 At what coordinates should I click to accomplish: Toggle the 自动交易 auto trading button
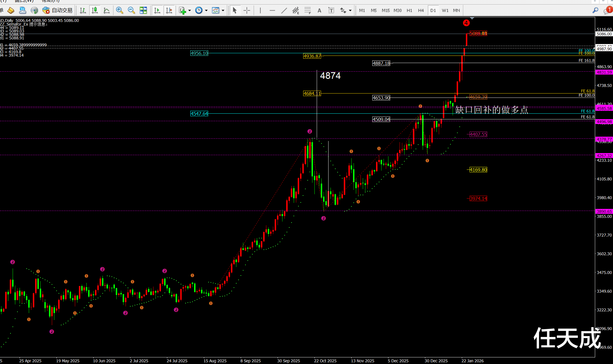pos(57,11)
